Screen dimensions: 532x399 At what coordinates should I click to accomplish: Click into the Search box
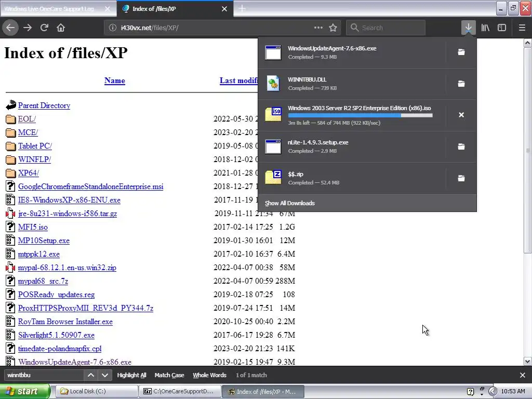tap(385, 28)
